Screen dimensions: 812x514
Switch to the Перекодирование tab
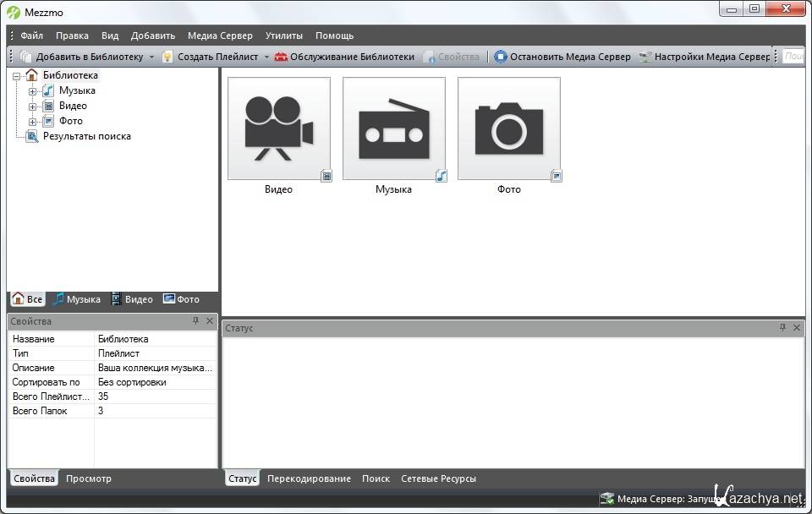pyautogui.click(x=309, y=478)
